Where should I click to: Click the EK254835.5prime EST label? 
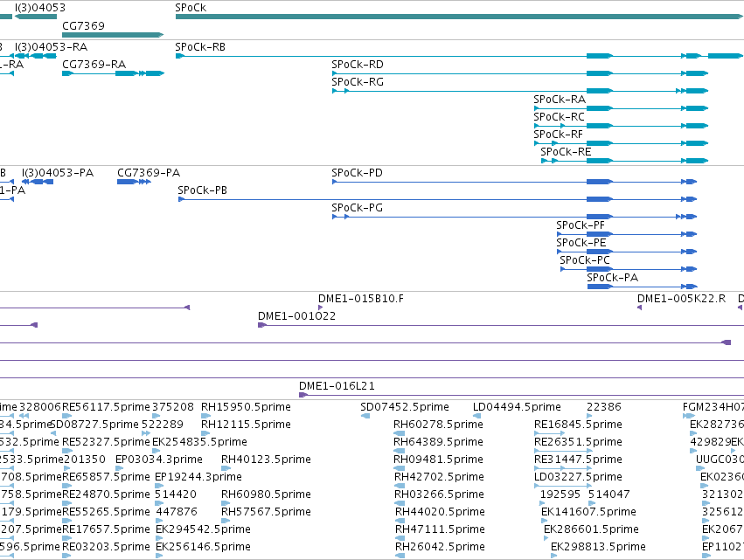click(x=199, y=442)
